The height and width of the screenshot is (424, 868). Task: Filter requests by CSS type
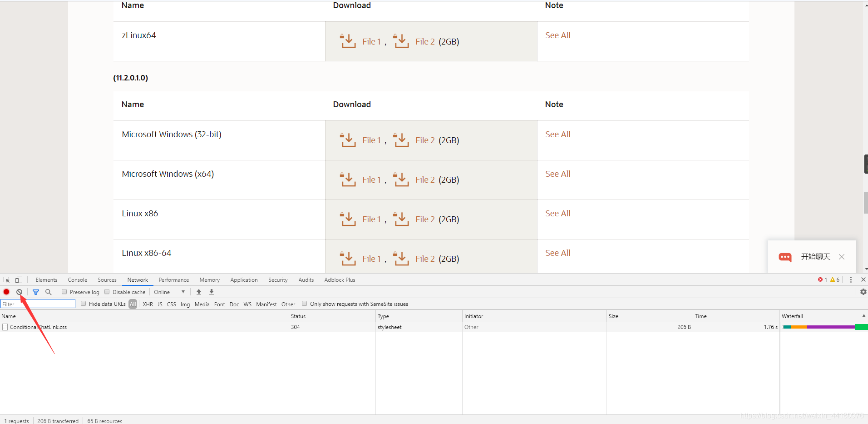click(x=172, y=304)
